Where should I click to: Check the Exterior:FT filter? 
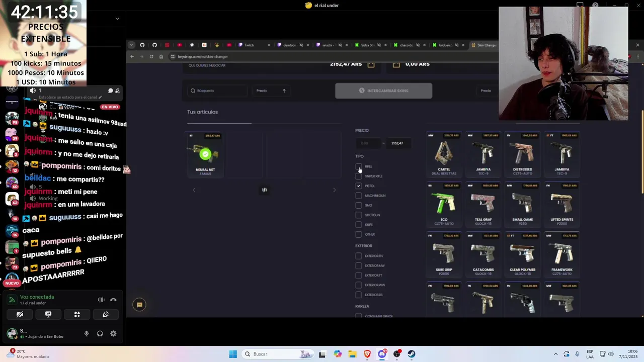(358, 276)
